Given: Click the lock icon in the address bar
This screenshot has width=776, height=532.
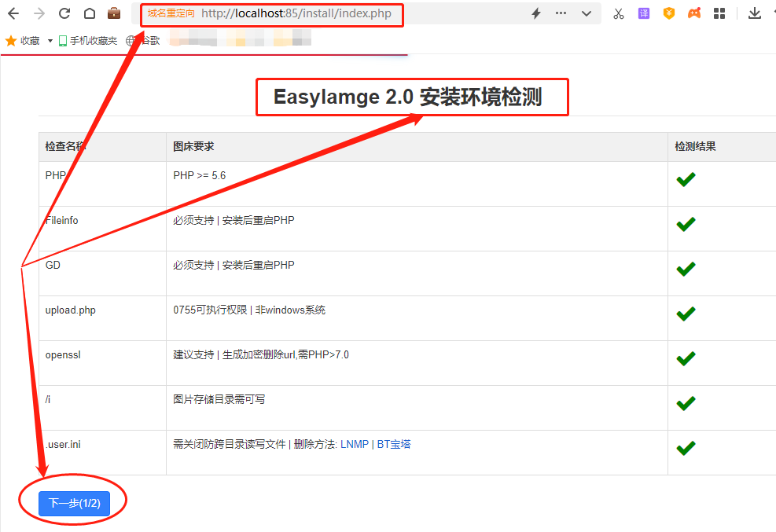Looking at the screenshot, I should pos(115,13).
